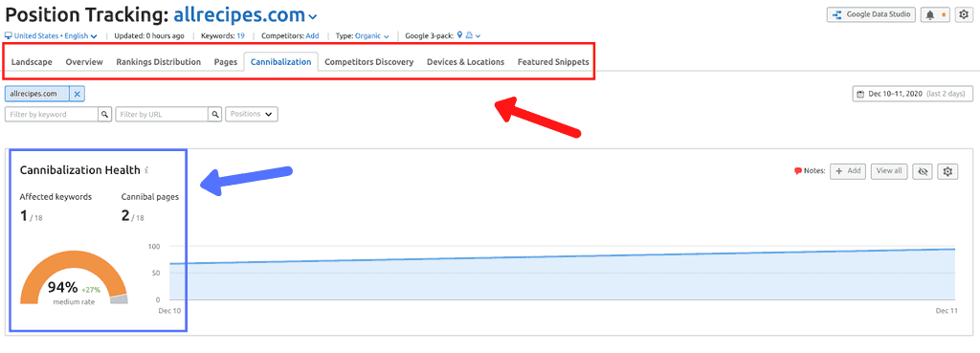Switch to the Landscape tab
This screenshot has height=353, width=980.
(32, 62)
